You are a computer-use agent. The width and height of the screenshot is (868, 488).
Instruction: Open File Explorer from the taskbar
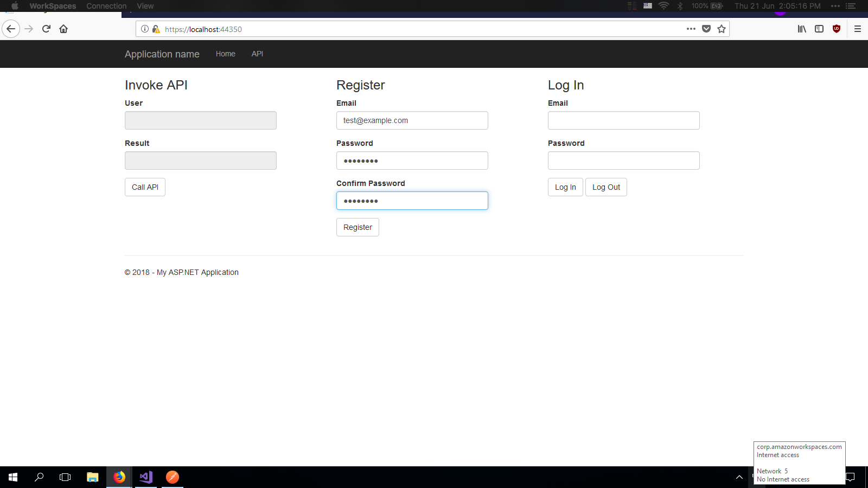[x=92, y=477]
